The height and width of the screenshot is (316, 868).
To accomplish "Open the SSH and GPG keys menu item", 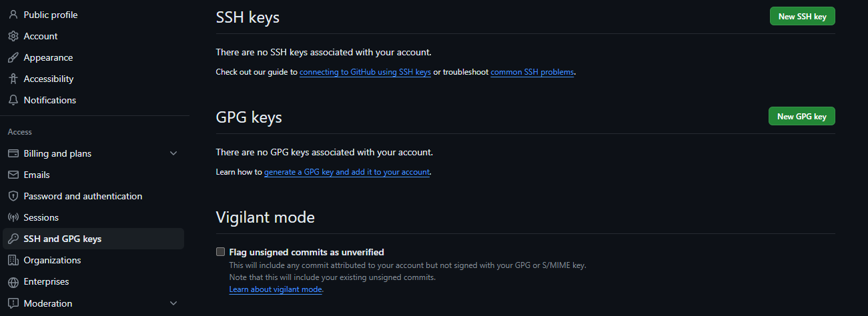I will pyautogui.click(x=63, y=239).
